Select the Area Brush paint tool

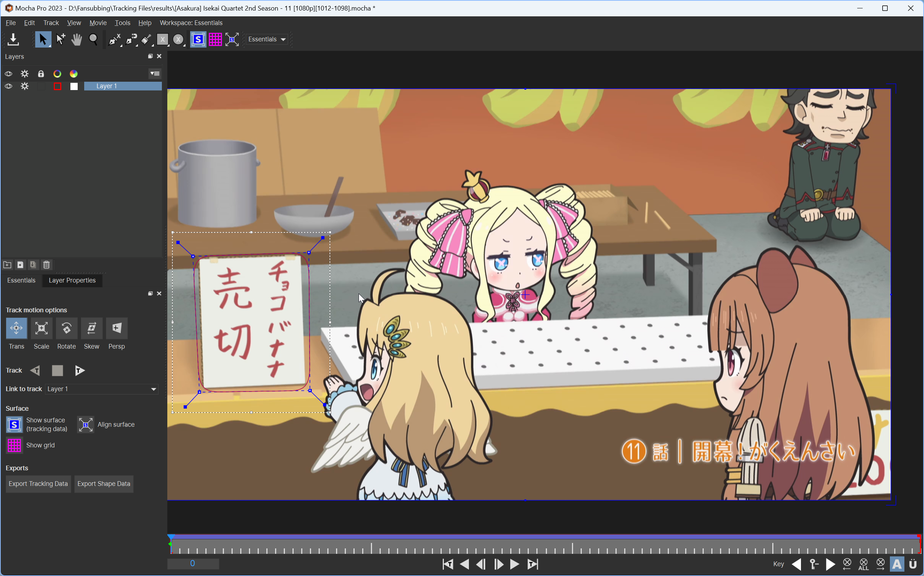click(147, 39)
